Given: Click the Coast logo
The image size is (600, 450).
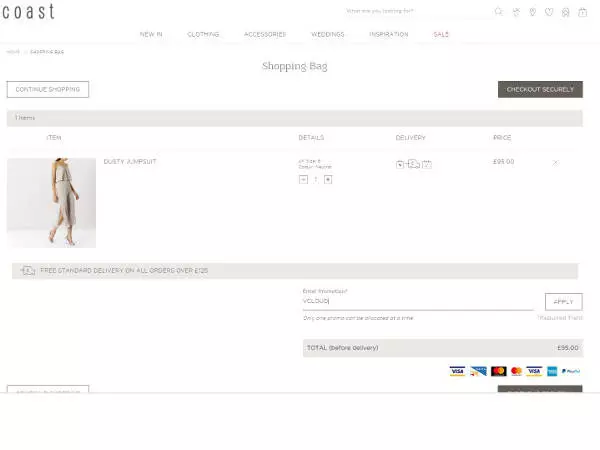Looking at the screenshot, I should [28, 11].
